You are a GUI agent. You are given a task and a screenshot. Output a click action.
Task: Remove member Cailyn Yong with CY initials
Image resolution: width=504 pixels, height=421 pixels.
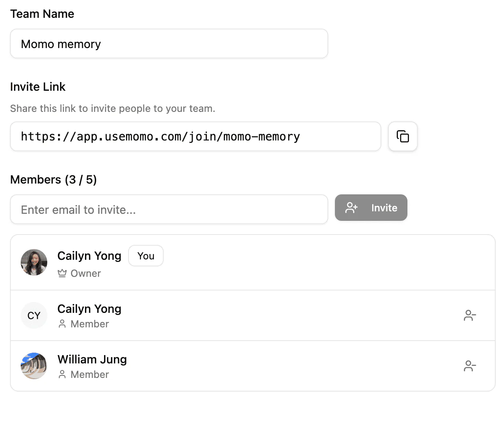[470, 315]
